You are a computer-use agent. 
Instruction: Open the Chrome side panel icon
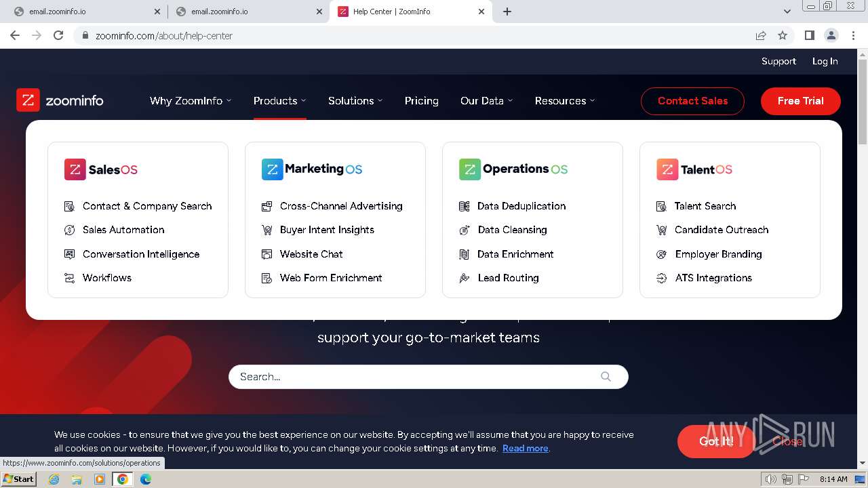coord(809,35)
